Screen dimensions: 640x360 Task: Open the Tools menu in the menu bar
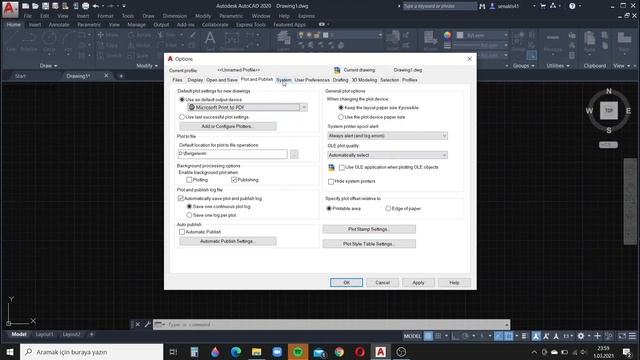(x=128, y=16)
